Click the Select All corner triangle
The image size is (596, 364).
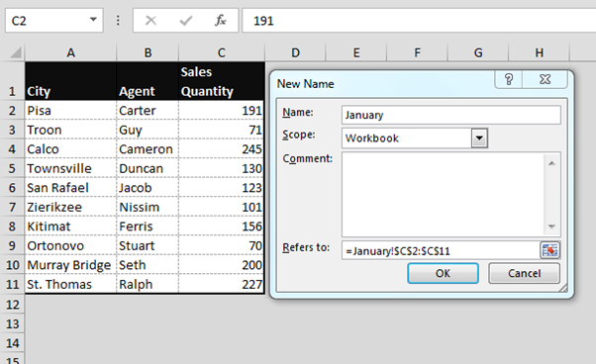point(15,52)
